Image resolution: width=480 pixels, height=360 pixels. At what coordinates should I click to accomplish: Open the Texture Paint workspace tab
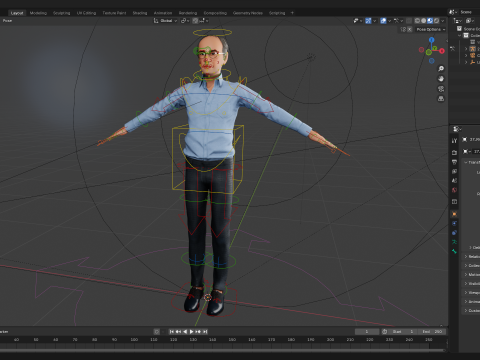pos(114,13)
